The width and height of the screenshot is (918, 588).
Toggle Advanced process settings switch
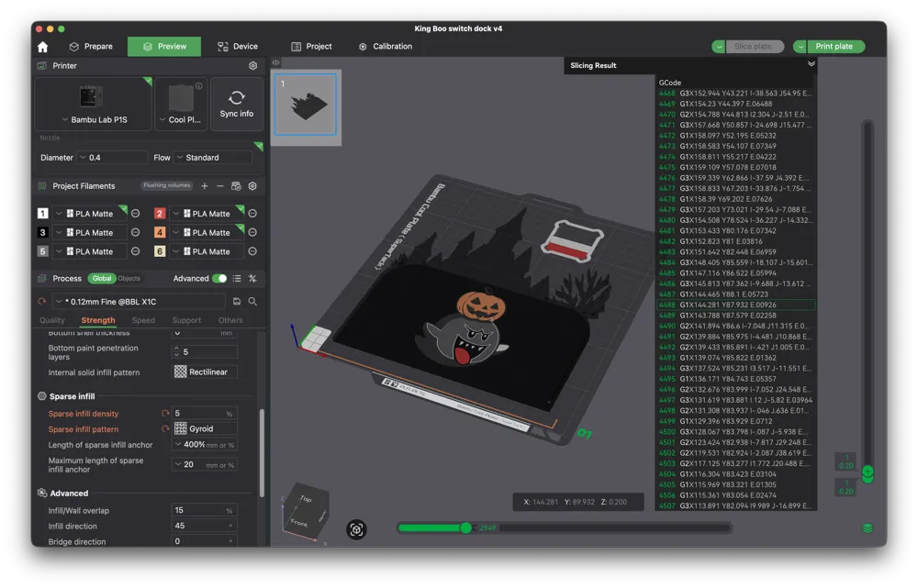(x=219, y=279)
